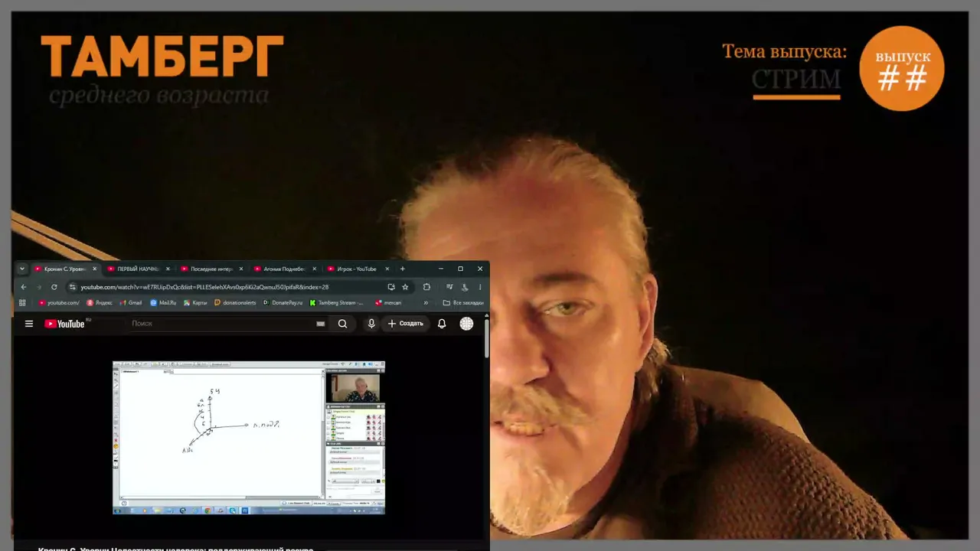980x551 pixels.
Task: Open the YouTube guide hamburger menu
Action: click(x=29, y=324)
